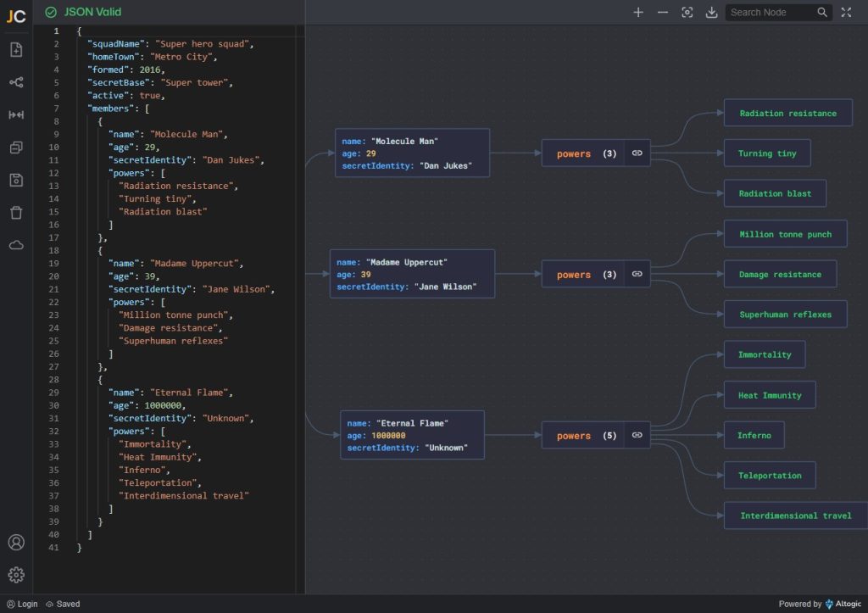Click the download graph icon
The width and height of the screenshot is (868, 613).
click(x=711, y=12)
